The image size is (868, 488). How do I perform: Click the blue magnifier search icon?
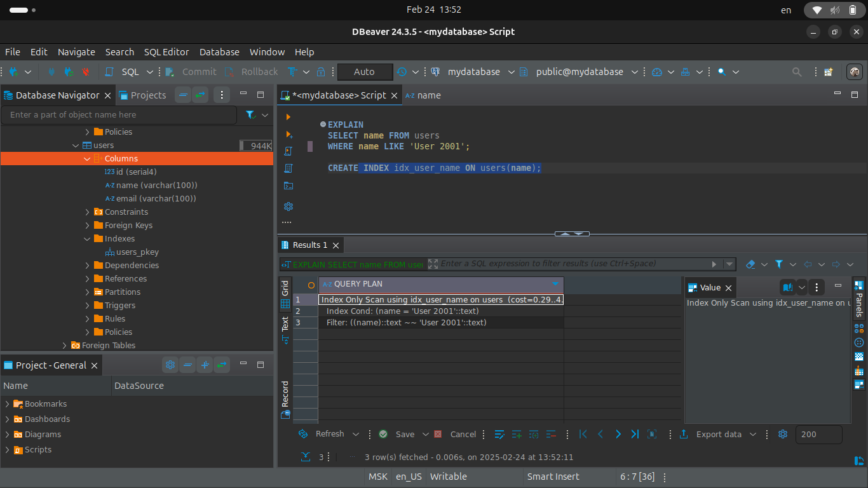[721, 72]
